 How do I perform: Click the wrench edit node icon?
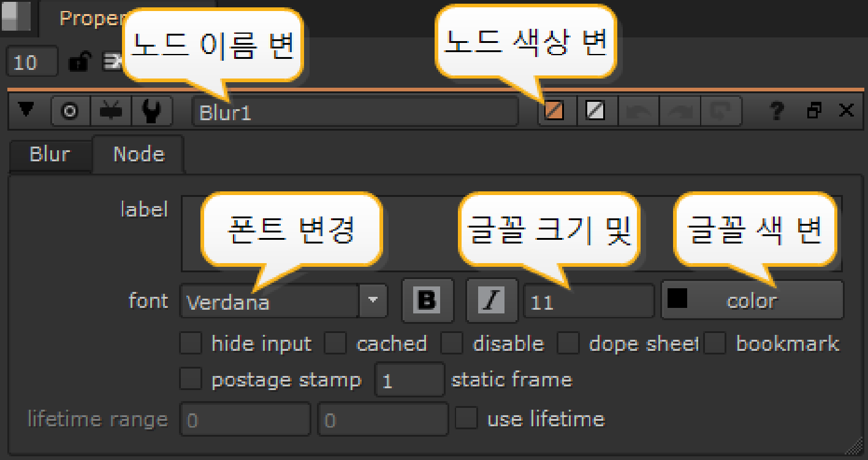151,112
